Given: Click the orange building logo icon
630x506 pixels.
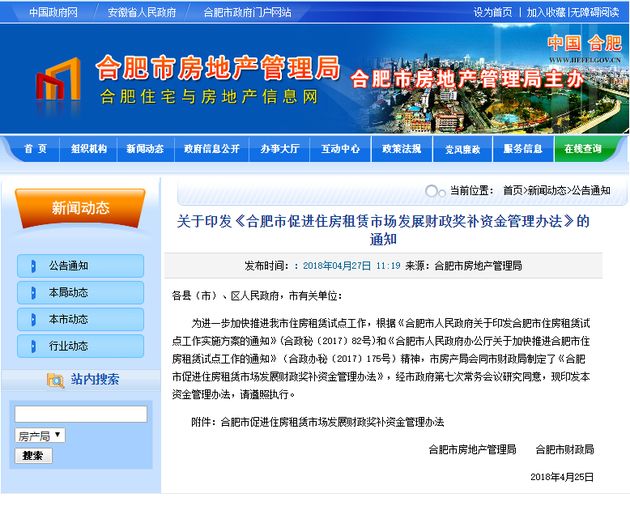Looking at the screenshot, I should [59, 79].
